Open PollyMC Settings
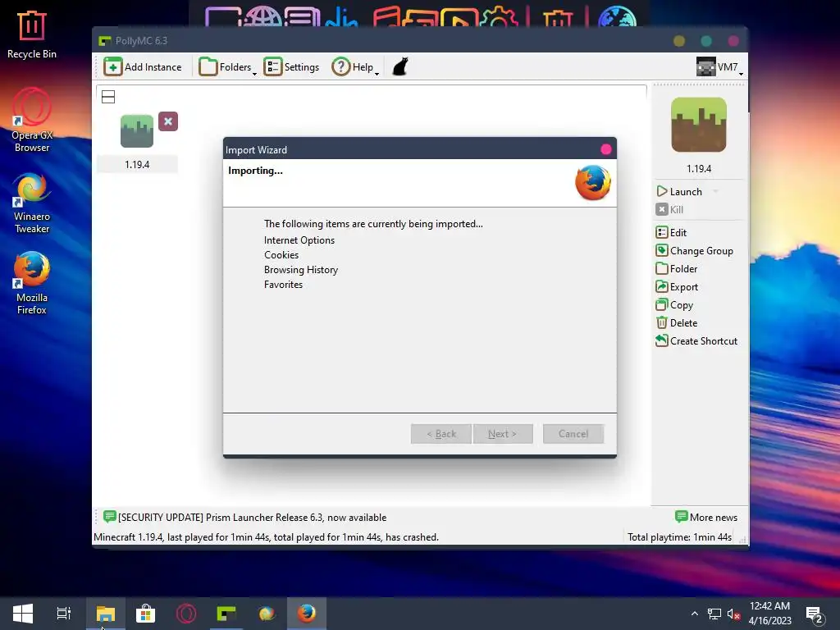The image size is (840, 630). 291,67
